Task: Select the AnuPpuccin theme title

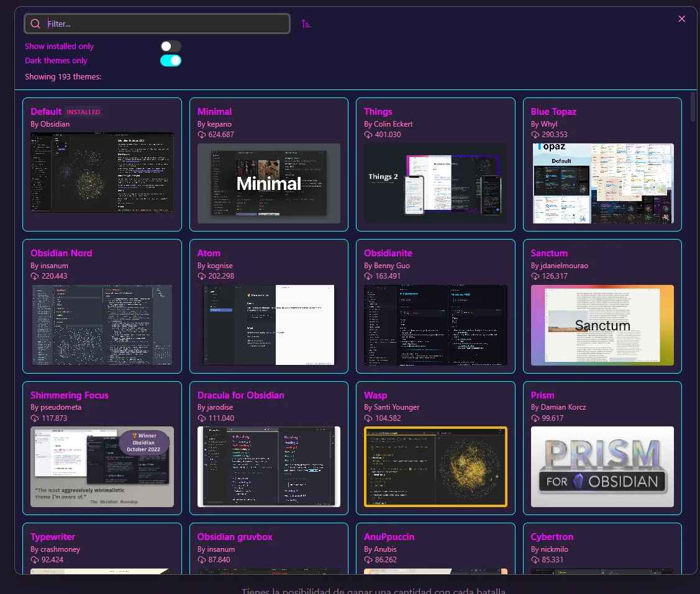Action: click(389, 537)
